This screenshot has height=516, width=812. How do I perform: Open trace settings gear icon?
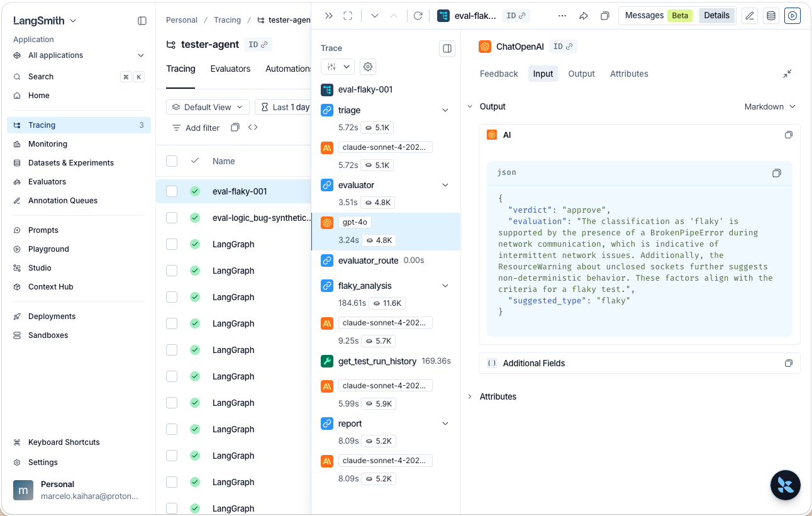pyautogui.click(x=369, y=67)
